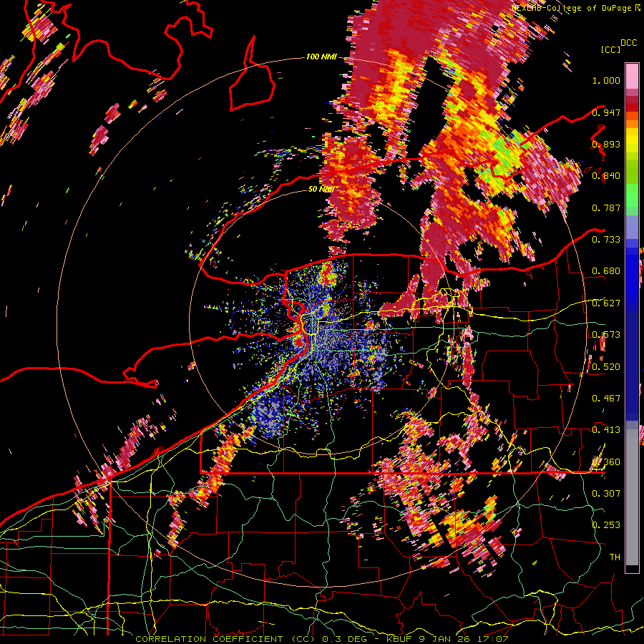Click the "[CC]" unit label above the scale
Screen dimensions: 644x644
point(611,49)
